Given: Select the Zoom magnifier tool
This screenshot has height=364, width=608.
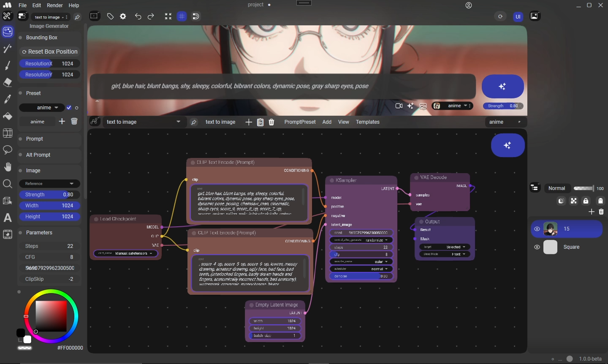Looking at the screenshot, I should 8,184.
